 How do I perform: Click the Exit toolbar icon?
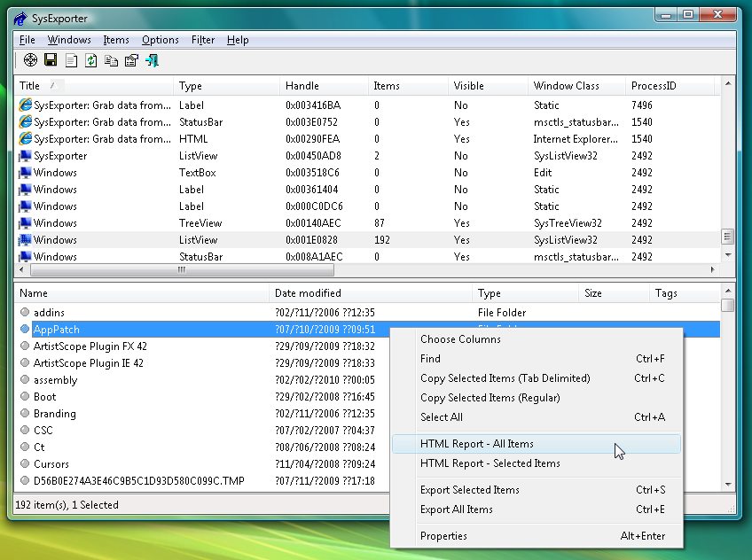tap(152, 60)
